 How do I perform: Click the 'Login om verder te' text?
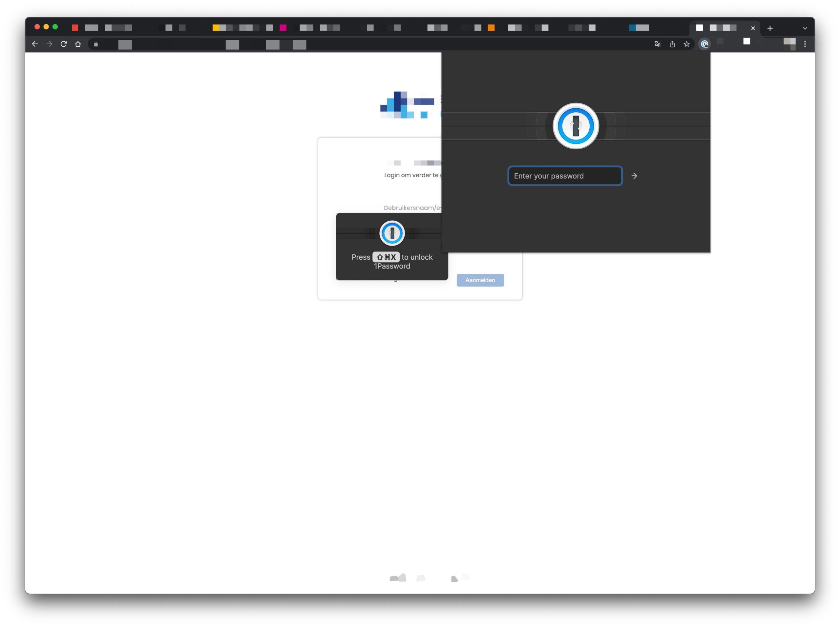[x=411, y=175]
